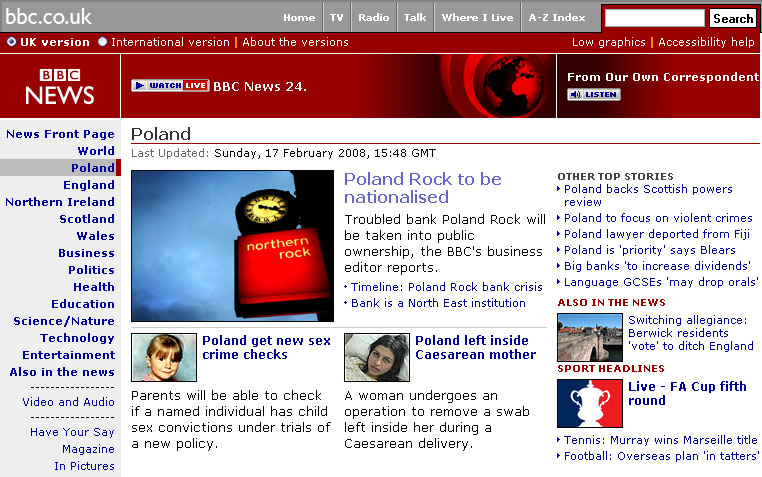Select the International version radio button
The width and height of the screenshot is (762, 477).
[103, 42]
